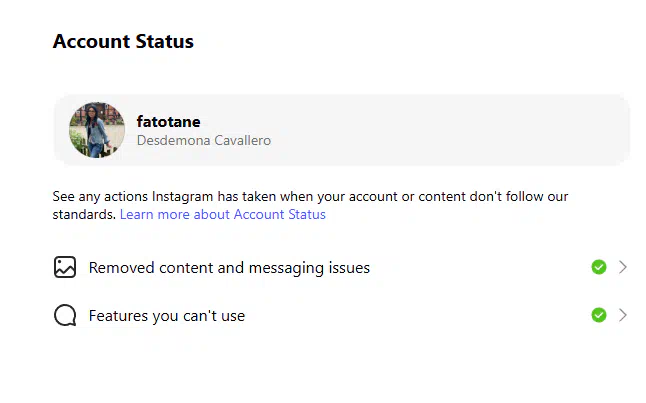Expand Removed content and messaging issues chevron
The width and height of the screenshot is (646, 403).
pyautogui.click(x=623, y=267)
